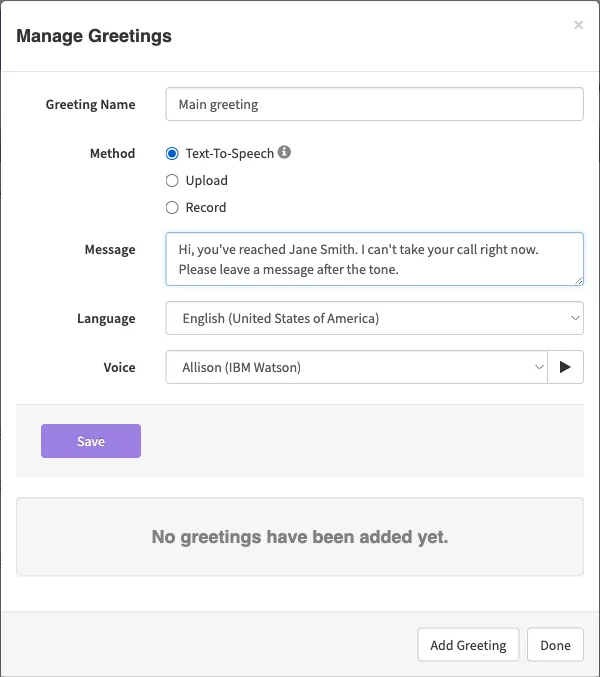Screen dimensions: 600x677
Task: Select the Text-To-Speech method
Action: point(172,153)
